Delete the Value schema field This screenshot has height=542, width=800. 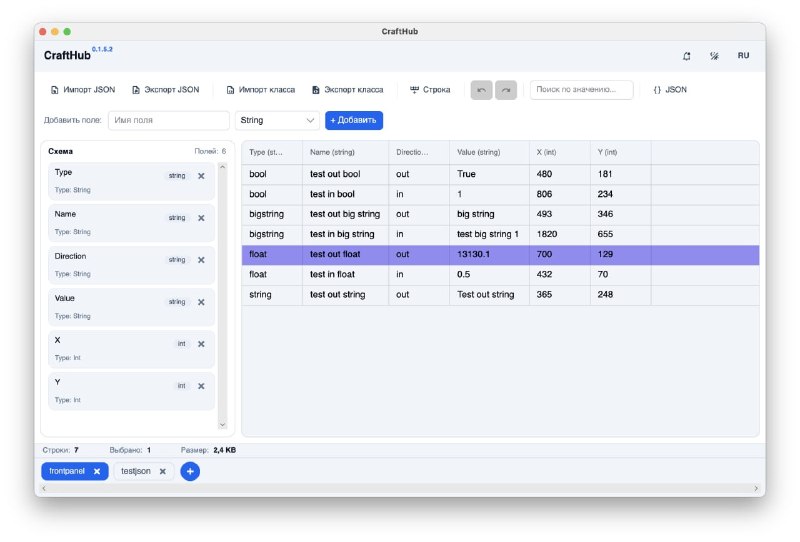coord(202,302)
